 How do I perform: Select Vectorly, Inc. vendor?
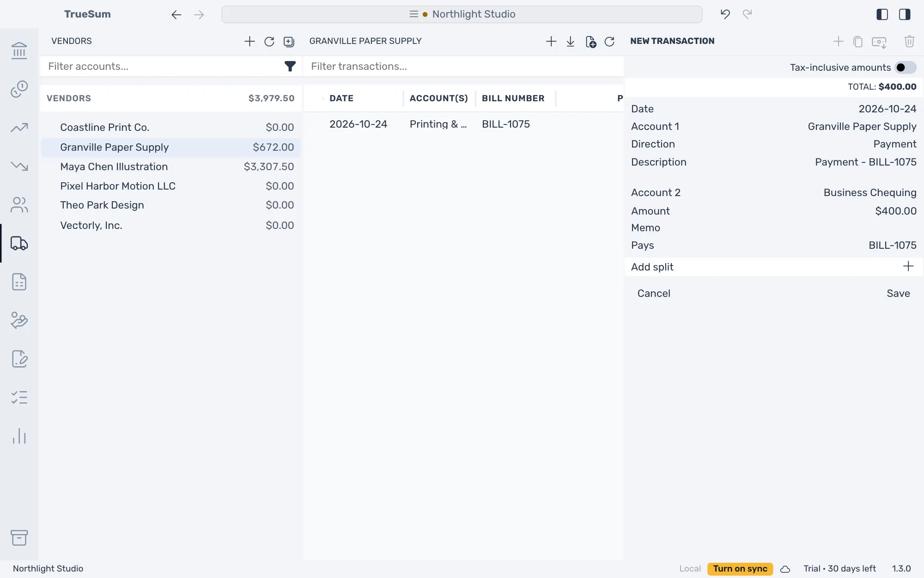(x=170, y=225)
